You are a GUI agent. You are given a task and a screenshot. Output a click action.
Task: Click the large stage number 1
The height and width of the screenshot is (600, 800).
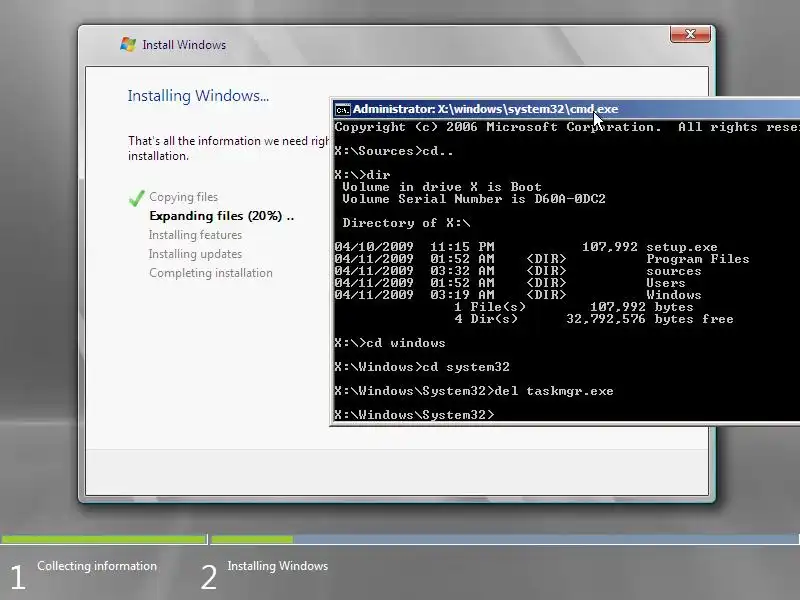click(17, 577)
